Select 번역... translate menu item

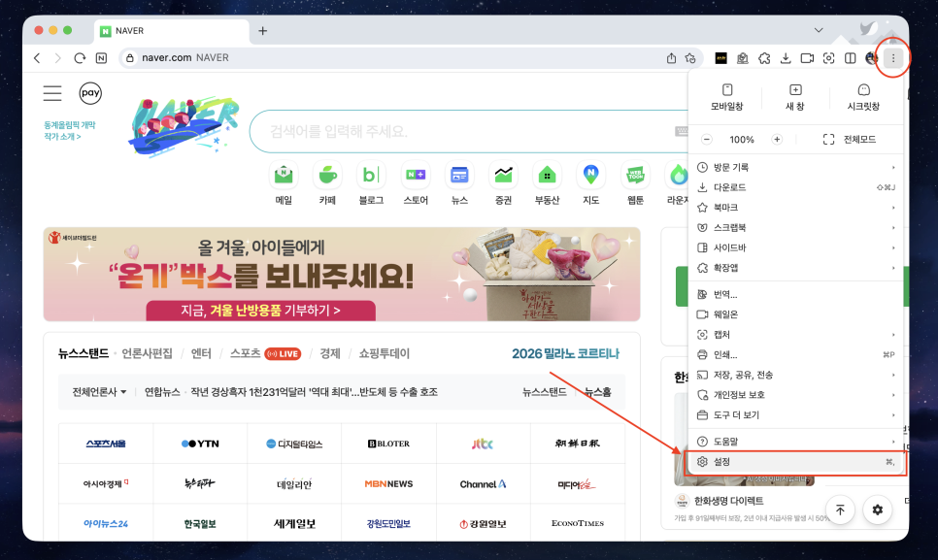pyautogui.click(x=795, y=294)
